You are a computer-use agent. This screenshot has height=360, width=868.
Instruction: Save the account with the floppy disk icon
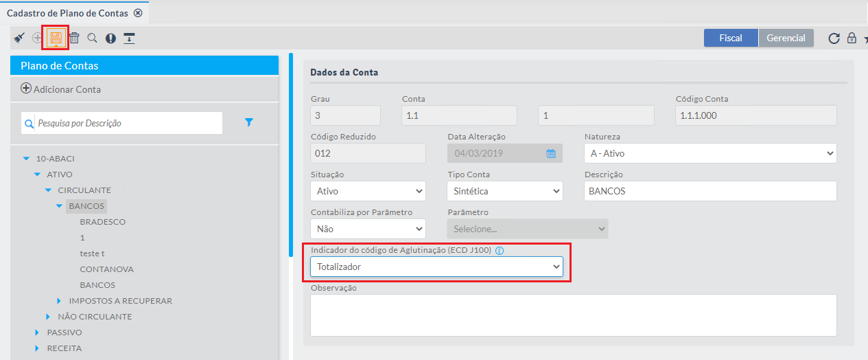pos(56,38)
